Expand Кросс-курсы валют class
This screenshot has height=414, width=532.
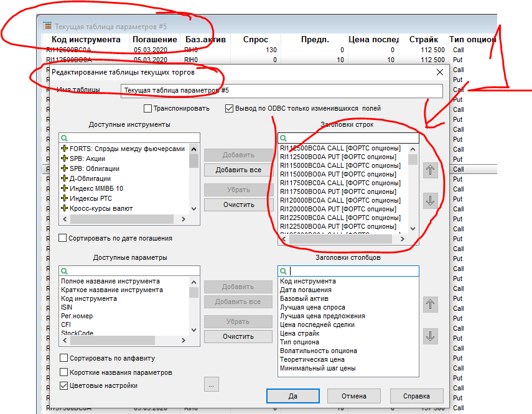(64, 208)
